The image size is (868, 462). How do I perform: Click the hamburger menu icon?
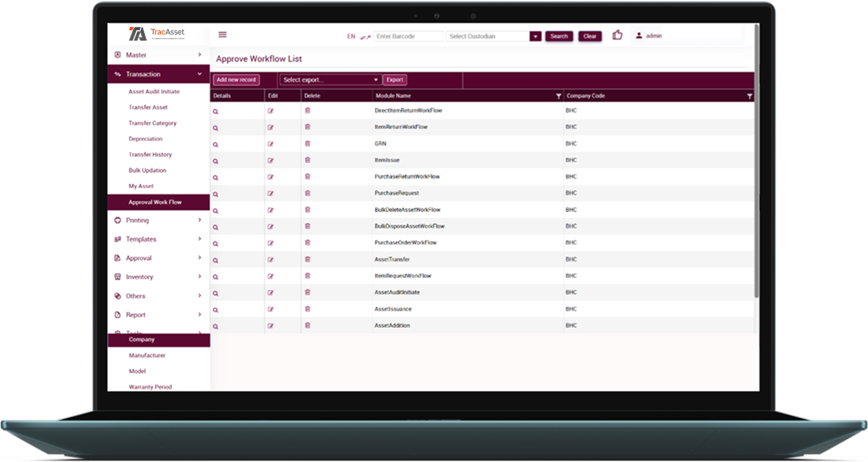[x=222, y=35]
